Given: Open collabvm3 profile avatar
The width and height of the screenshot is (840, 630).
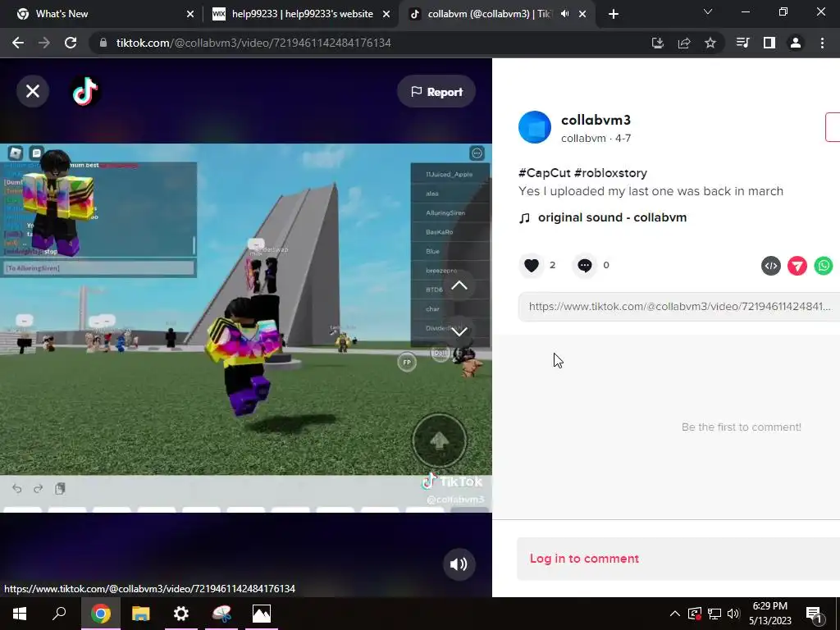Looking at the screenshot, I should pyautogui.click(x=535, y=127).
